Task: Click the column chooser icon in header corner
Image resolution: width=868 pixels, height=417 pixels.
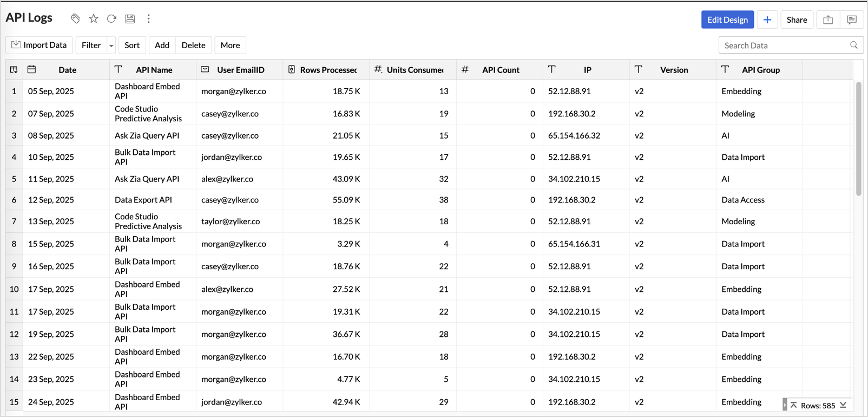Action: pyautogui.click(x=14, y=70)
